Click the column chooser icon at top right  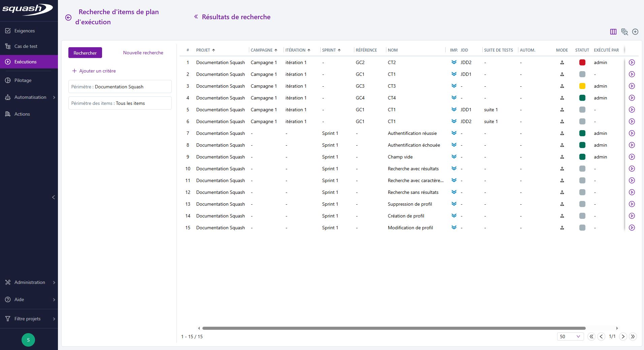point(613,32)
